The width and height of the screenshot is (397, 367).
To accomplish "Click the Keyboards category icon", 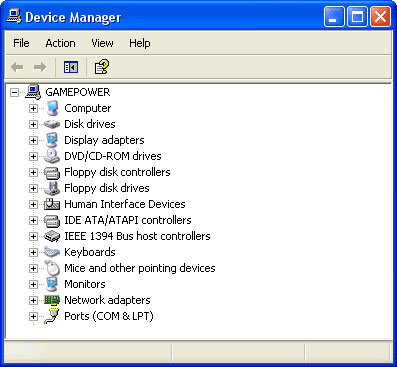I will coord(52,252).
